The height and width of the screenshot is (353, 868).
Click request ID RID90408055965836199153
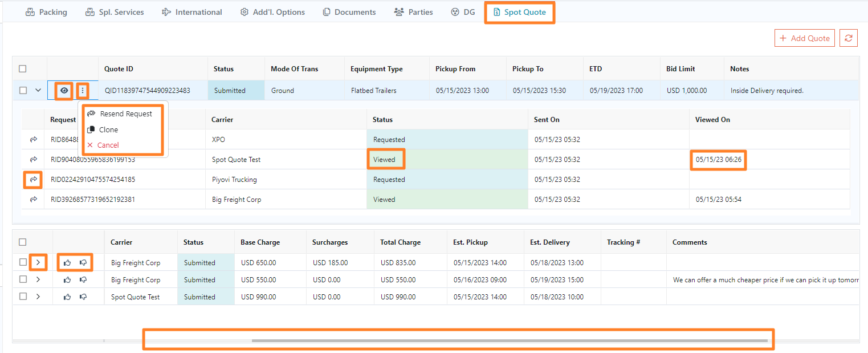tap(93, 160)
